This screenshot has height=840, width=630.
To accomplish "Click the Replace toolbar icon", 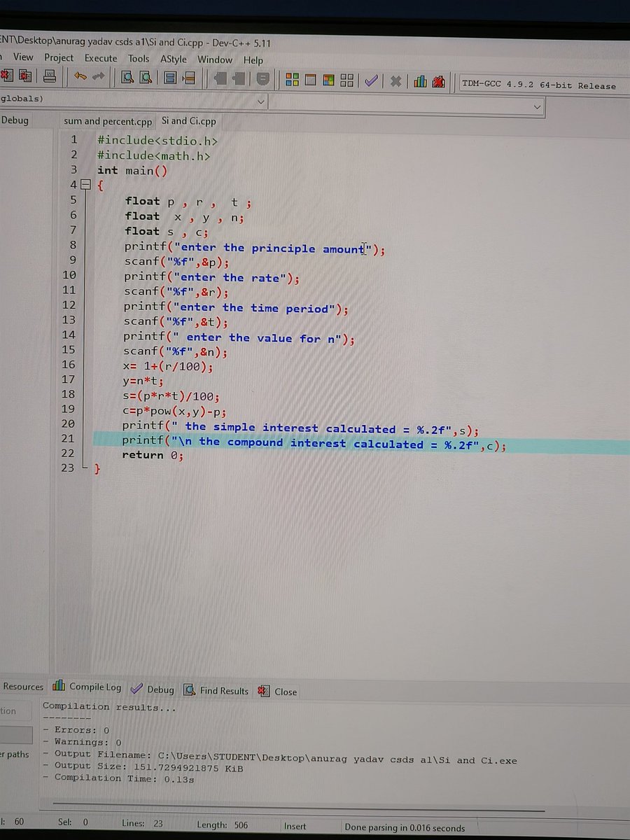I will tap(146, 77).
